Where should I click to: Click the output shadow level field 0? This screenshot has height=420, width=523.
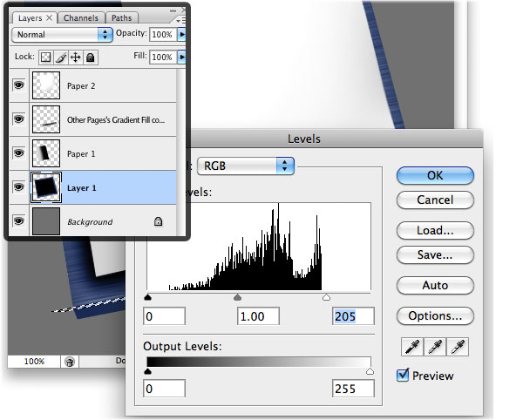pos(164,389)
